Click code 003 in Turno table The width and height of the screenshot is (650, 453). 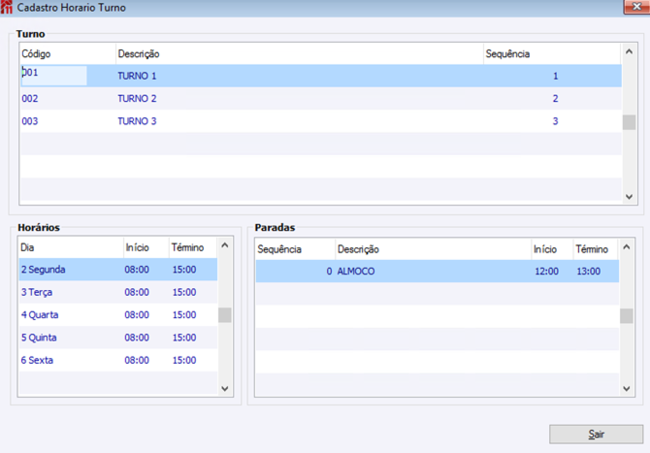pos(30,121)
